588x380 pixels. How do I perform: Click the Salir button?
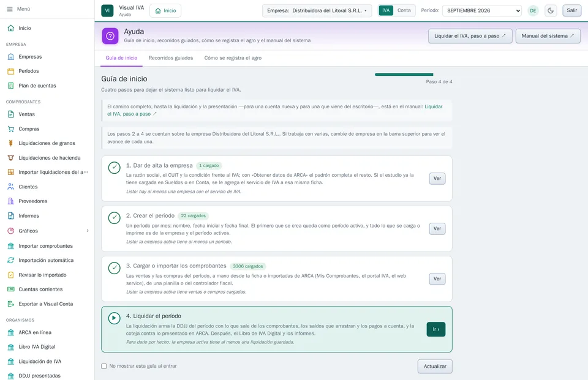(572, 10)
